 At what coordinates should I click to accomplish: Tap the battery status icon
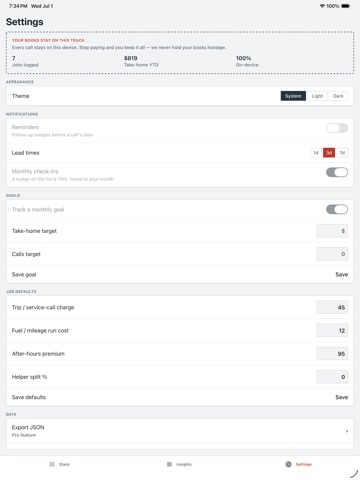345,6
